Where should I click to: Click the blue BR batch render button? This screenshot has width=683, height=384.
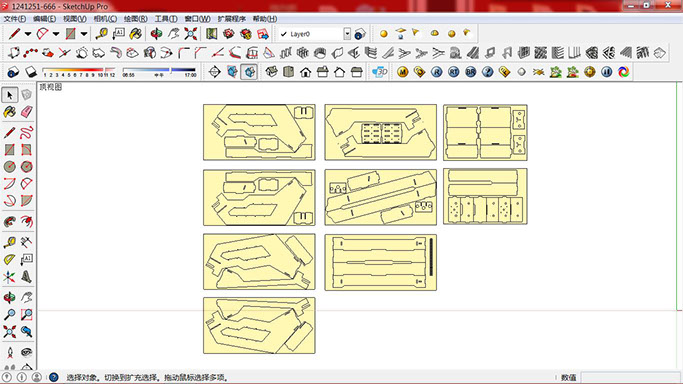tap(470, 72)
